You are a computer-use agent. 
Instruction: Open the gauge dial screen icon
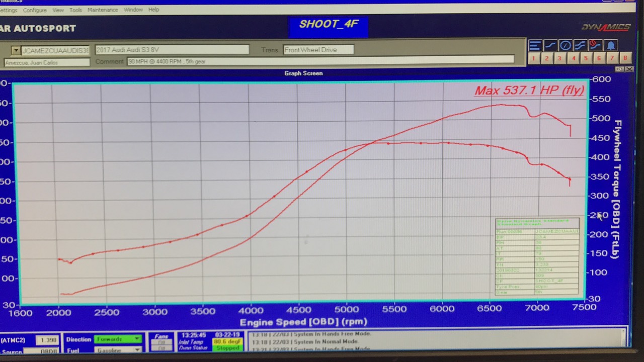click(x=566, y=46)
